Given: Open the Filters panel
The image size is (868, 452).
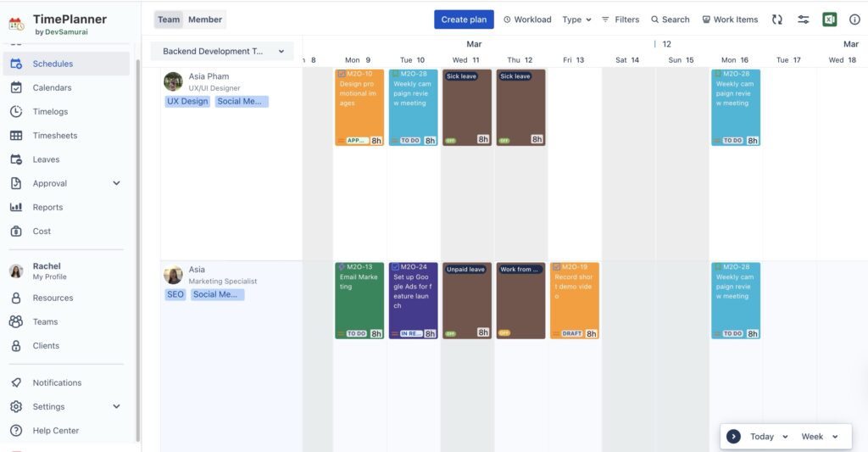Looking at the screenshot, I should 620,20.
